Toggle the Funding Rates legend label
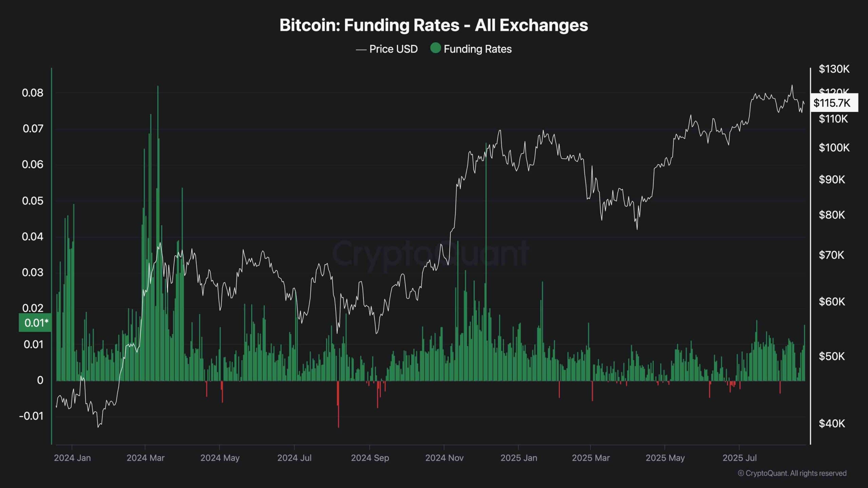The image size is (868, 488). (x=477, y=49)
